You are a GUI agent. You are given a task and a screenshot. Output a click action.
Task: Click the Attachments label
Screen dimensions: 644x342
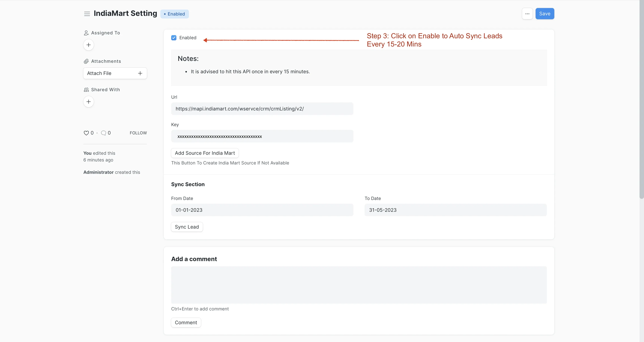pyautogui.click(x=106, y=61)
